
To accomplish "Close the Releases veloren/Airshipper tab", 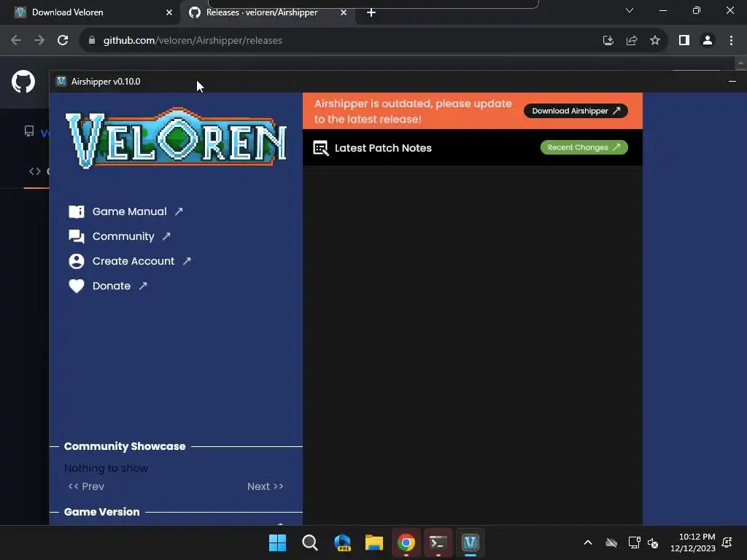I will 344,12.
